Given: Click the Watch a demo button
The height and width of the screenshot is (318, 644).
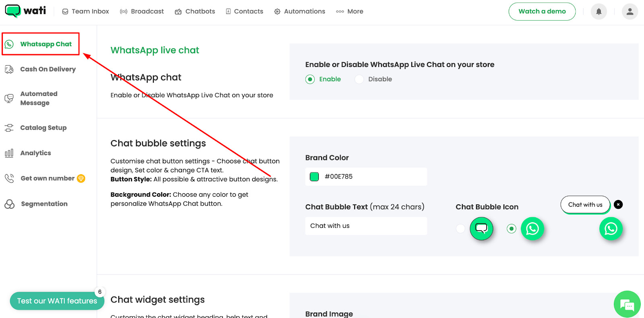Looking at the screenshot, I should click(542, 11).
